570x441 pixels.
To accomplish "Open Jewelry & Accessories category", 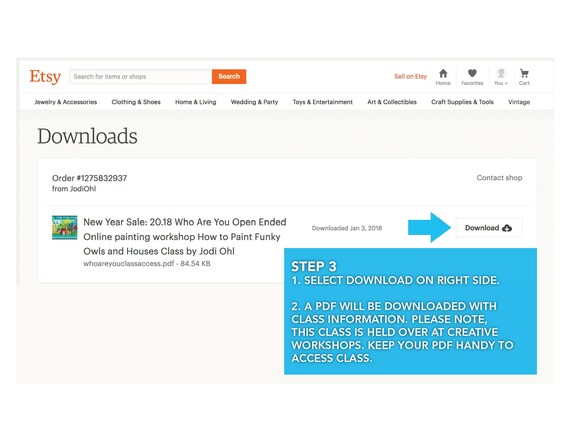I will coord(66,102).
